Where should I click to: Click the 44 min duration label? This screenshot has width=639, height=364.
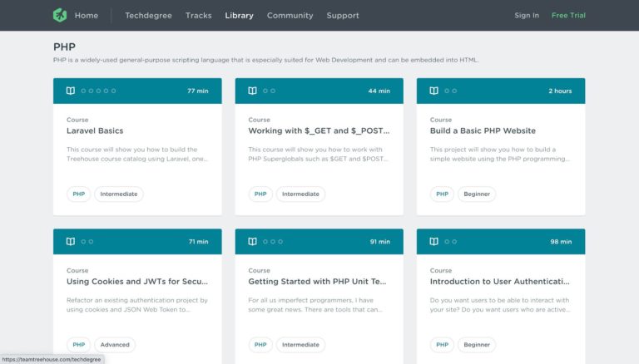click(x=379, y=91)
